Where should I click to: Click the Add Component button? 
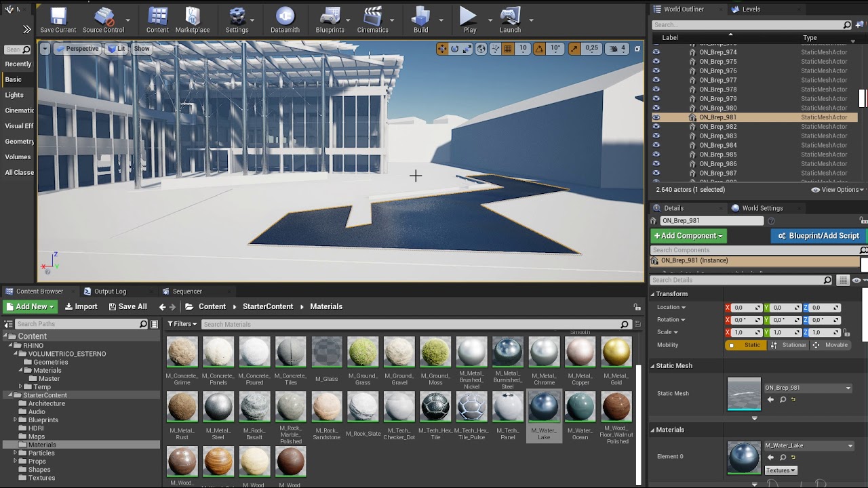tap(688, 236)
